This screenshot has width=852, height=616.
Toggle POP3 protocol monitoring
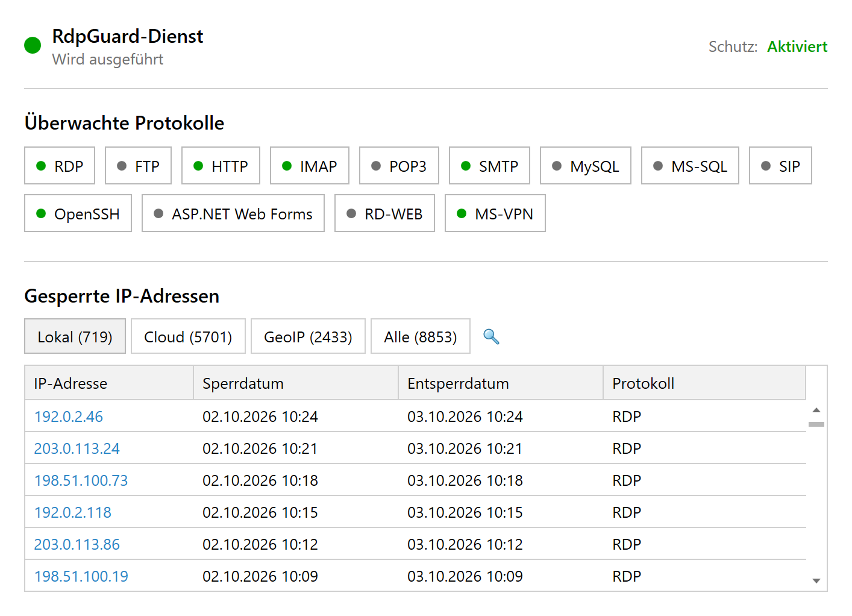[x=399, y=166]
